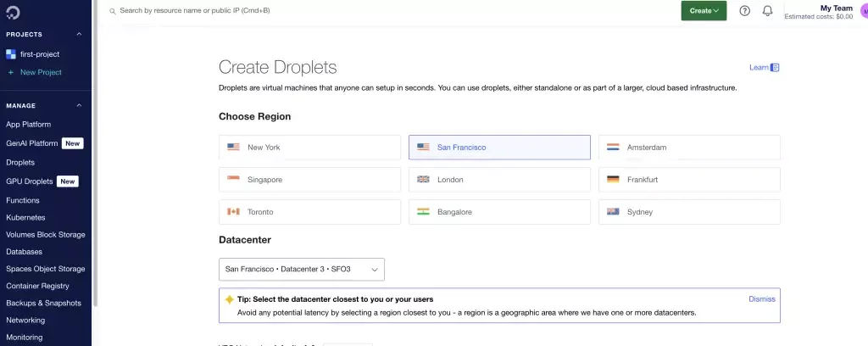Click the Learn book icon
868x346 pixels.
point(775,68)
